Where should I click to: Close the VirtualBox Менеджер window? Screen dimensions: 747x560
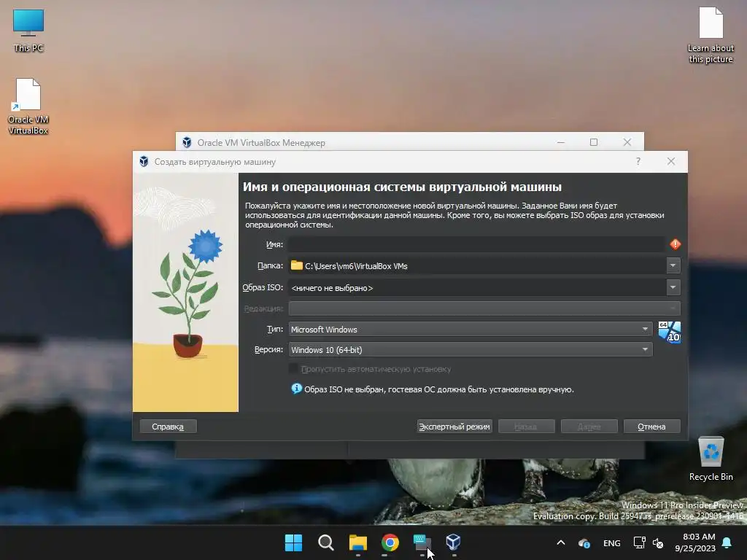pos(627,142)
